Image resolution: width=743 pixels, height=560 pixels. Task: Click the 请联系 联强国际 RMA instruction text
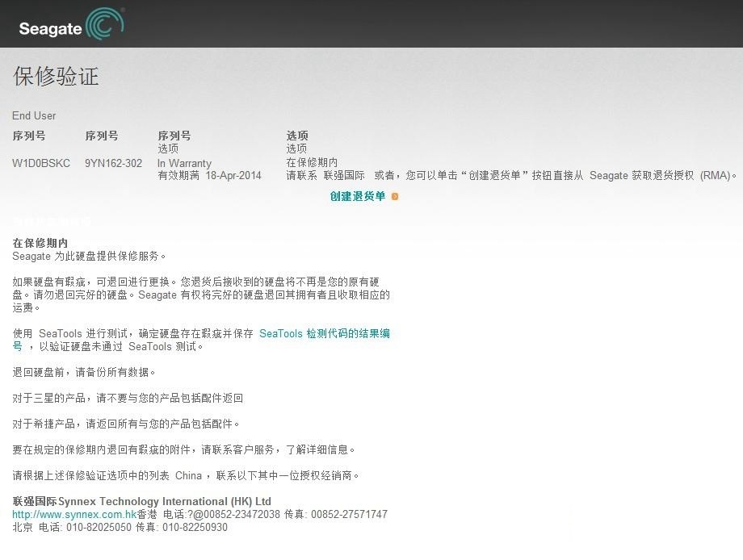512,176
